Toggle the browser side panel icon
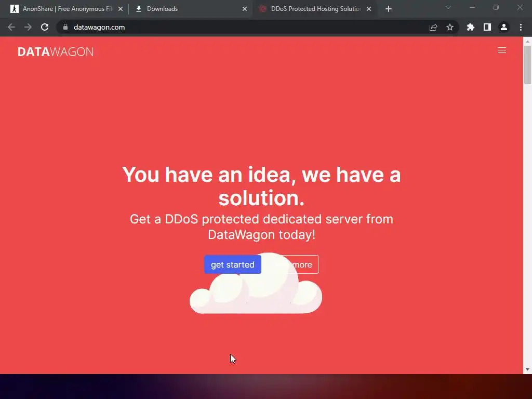Screen dimensions: 532x399 pos(487,27)
